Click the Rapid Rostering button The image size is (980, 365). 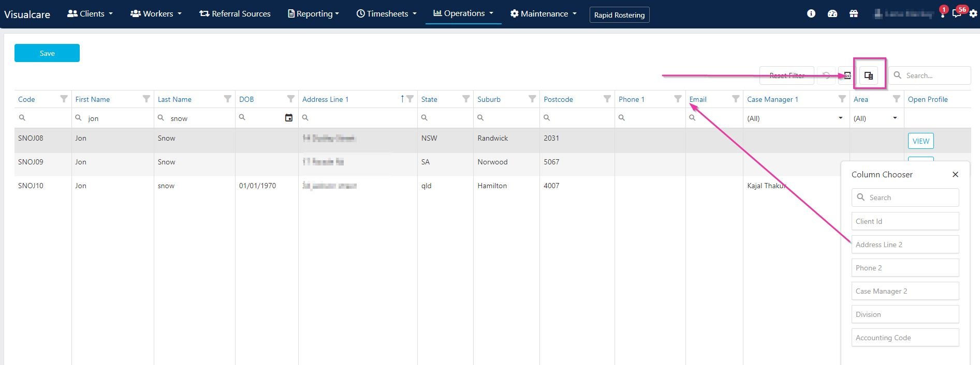coord(619,15)
